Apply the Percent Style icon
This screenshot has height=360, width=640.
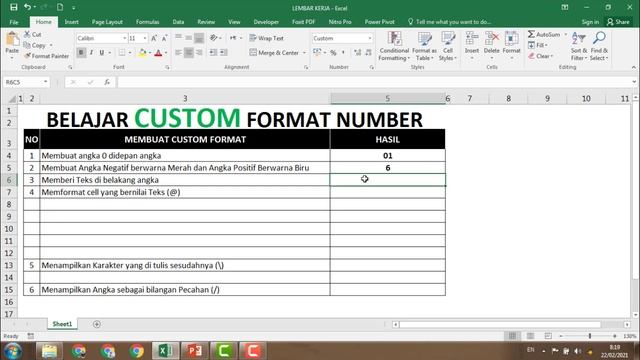(x=333, y=53)
